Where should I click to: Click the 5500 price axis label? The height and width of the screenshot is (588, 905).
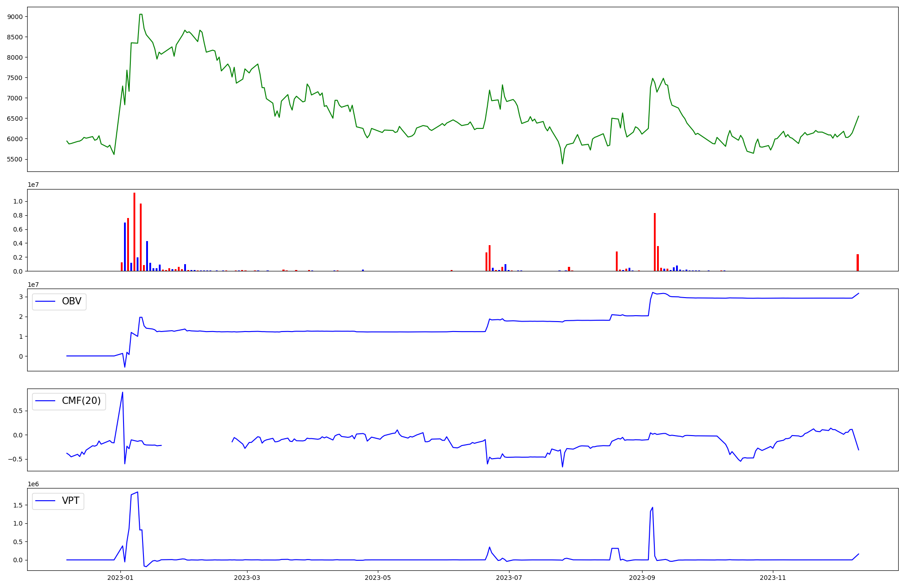[x=15, y=159]
